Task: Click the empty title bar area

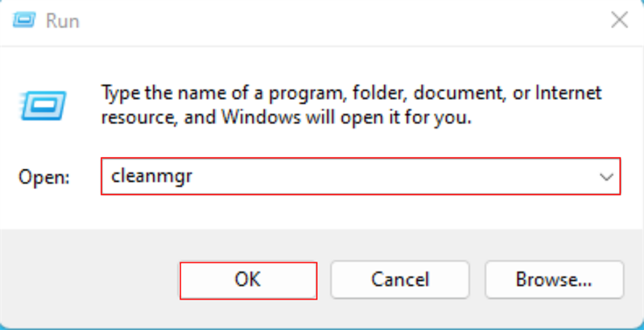Action: [322, 21]
